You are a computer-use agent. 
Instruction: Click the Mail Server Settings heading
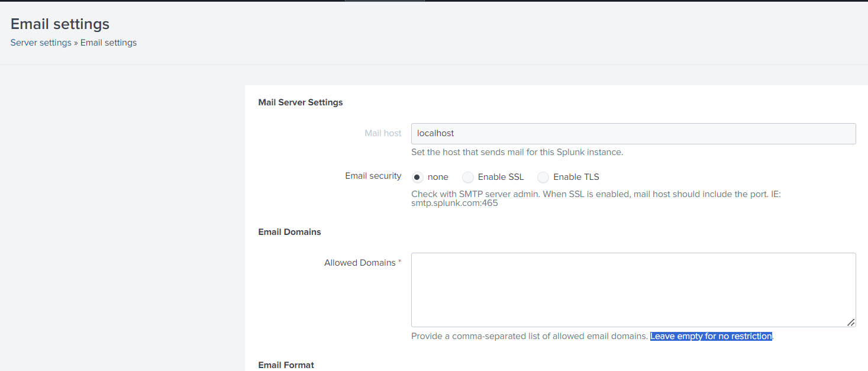[x=301, y=102]
